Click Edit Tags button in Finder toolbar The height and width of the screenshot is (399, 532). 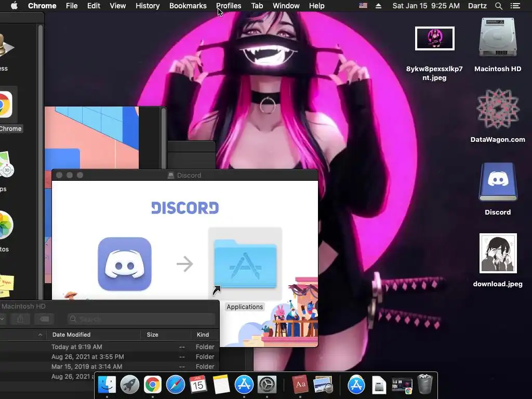tap(45, 319)
